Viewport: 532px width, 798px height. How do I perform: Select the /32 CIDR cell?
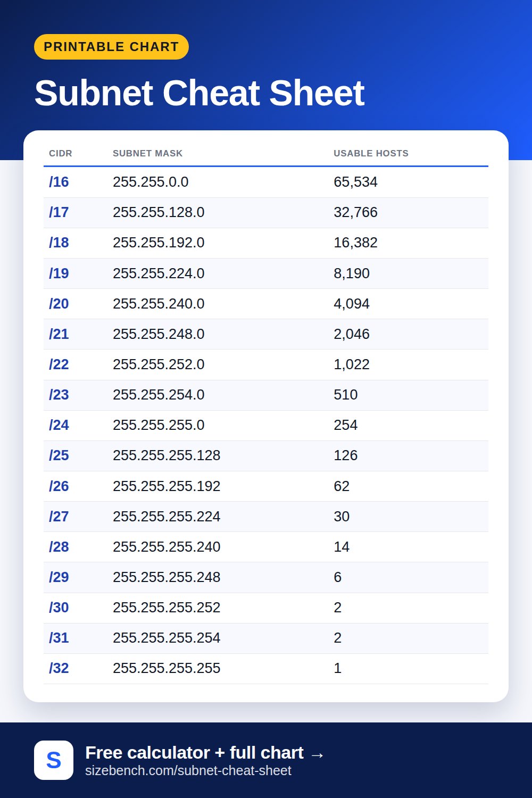[x=59, y=668]
